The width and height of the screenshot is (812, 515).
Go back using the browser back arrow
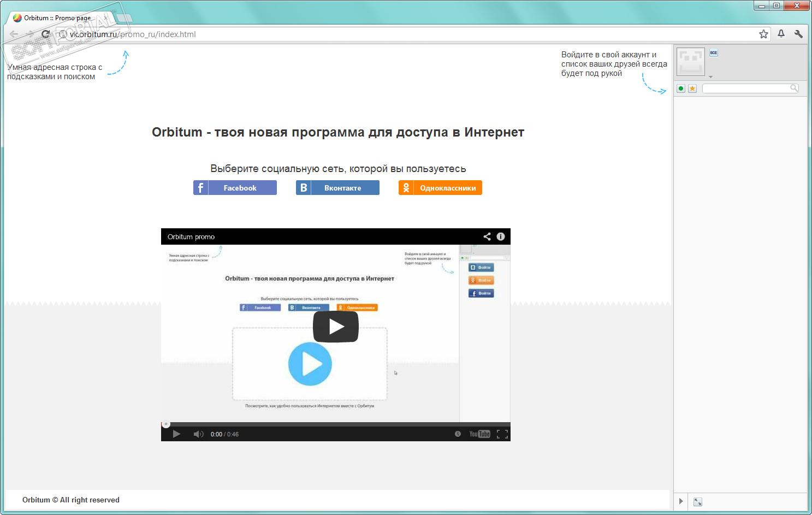[14, 34]
